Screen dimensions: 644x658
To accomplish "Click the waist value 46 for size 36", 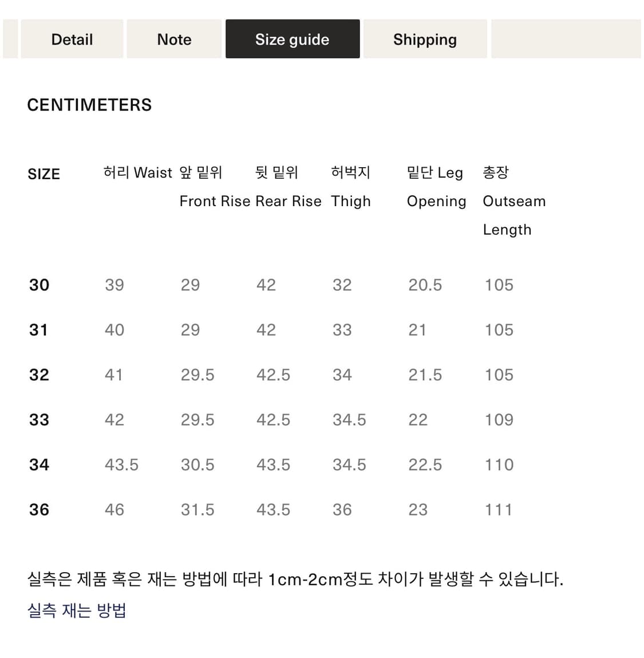I will tap(114, 509).
